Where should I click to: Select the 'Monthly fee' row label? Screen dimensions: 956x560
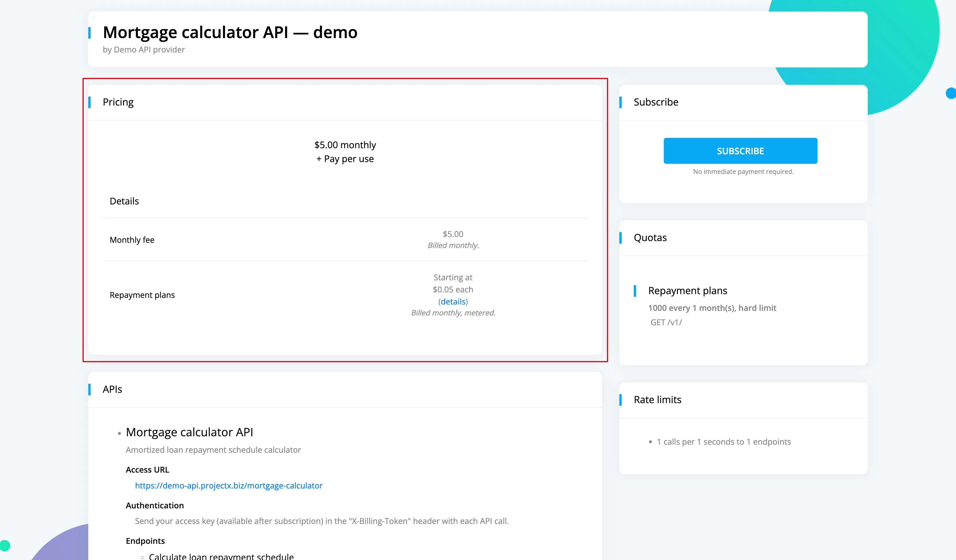(132, 240)
